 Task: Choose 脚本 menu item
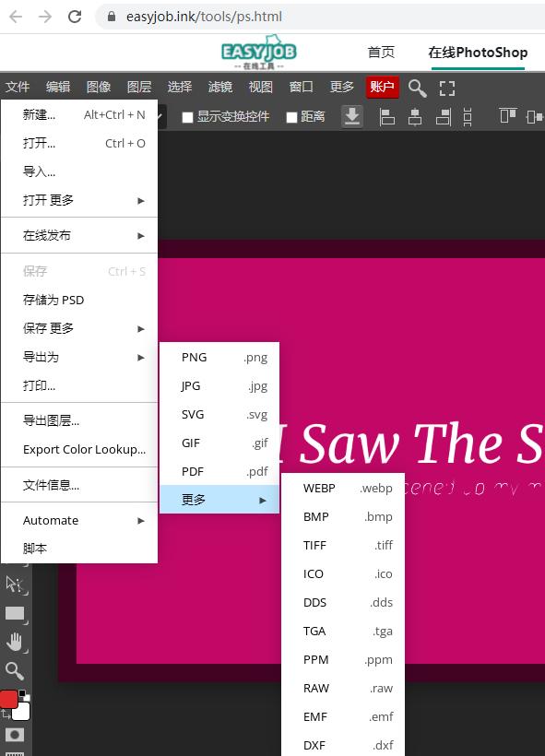[x=79, y=549]
